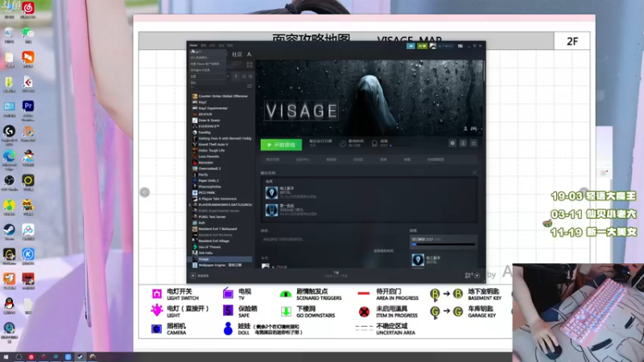Open the 社区中心 community hub tab
644x362 pixels.
(x=303, y=159)
